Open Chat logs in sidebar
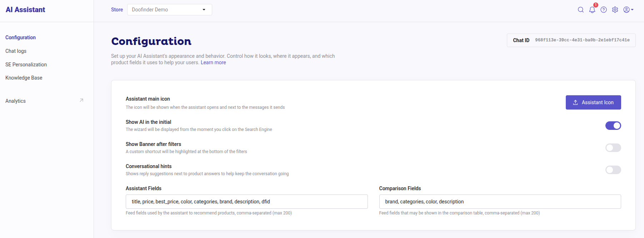 (x=16, y=51)
